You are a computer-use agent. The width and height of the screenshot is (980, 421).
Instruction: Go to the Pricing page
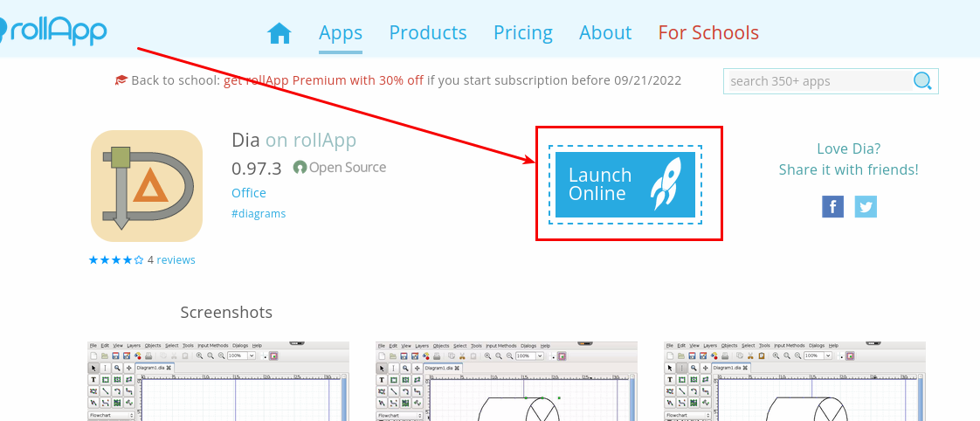pos(523,33)
